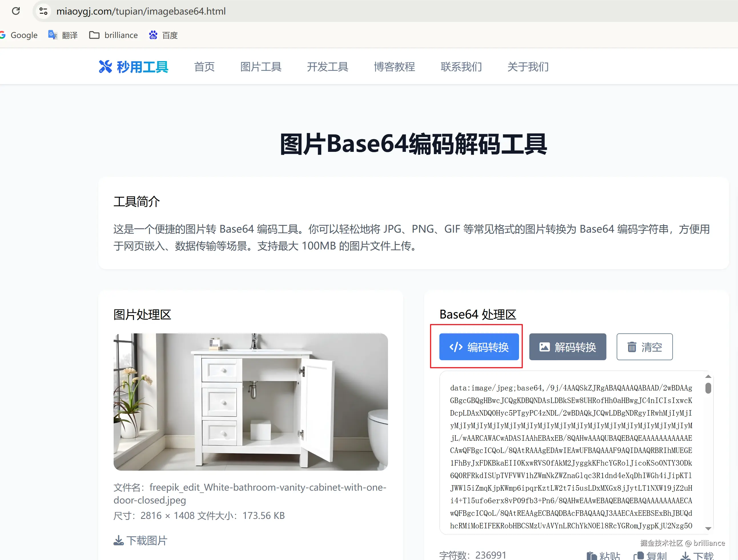Open 关于我们 page
Screen dimensions: 738x560
pos(528,67)
